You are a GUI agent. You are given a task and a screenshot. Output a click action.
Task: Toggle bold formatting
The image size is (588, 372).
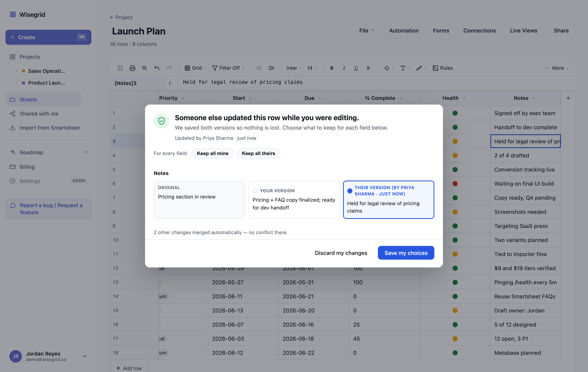[x=332, y=68]
